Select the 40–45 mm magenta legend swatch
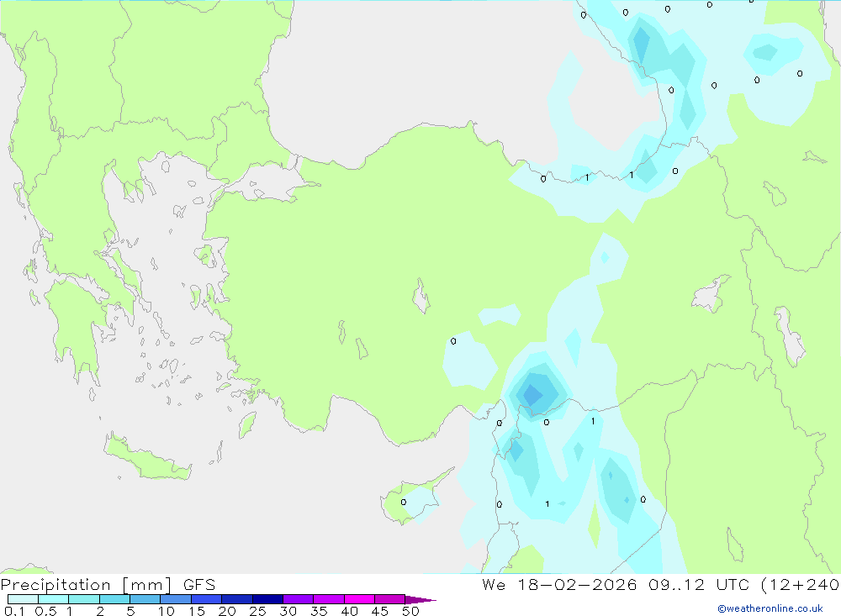The width and height of the screenshot is (841, 616). coord(359,599)
